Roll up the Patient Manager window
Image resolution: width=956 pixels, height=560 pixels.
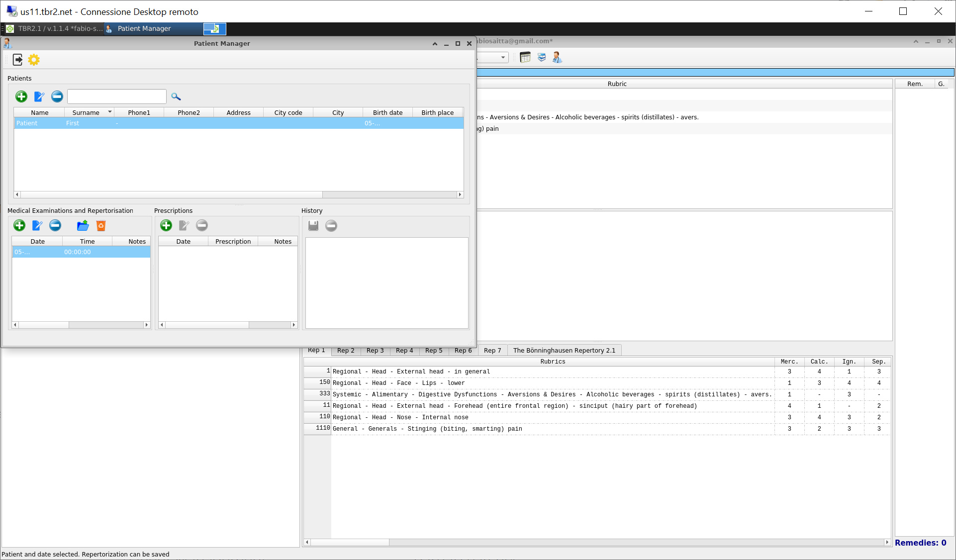[x=435, y=44]
